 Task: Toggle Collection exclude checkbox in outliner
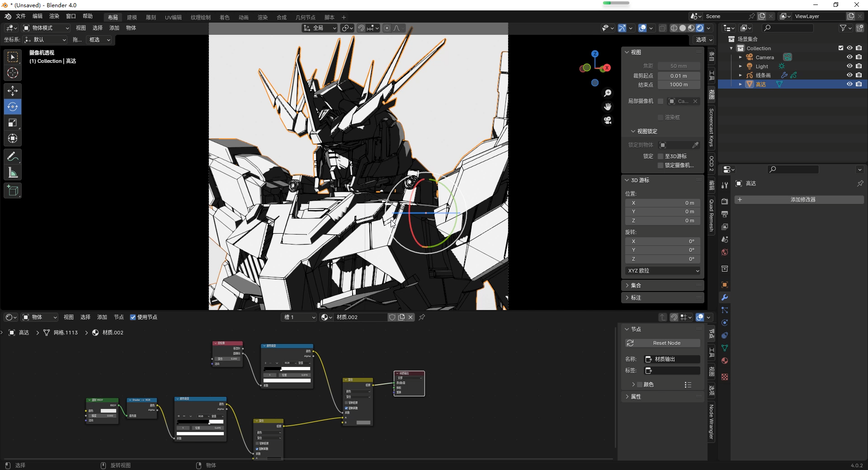841,48
